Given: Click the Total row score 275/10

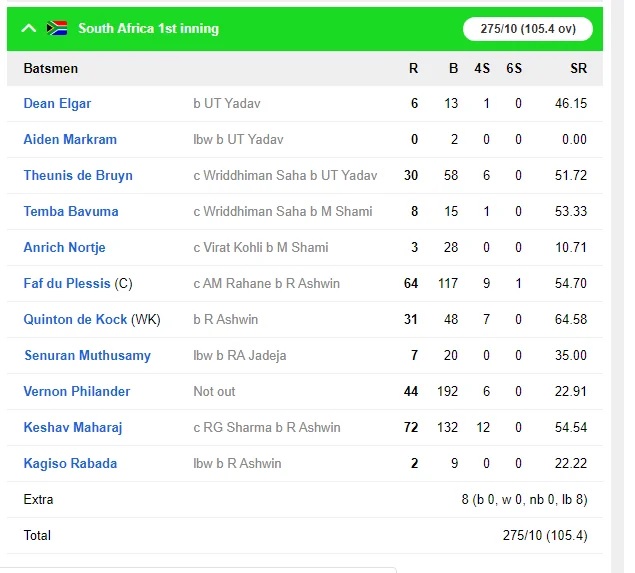Looking at the screenshot, I should 545,535.
